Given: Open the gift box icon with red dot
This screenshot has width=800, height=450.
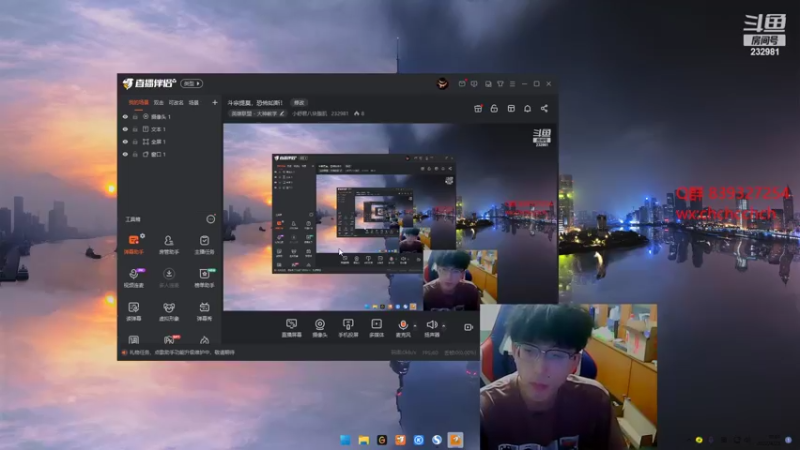Looking at the screenshot, I should click(x=478, y=109).
